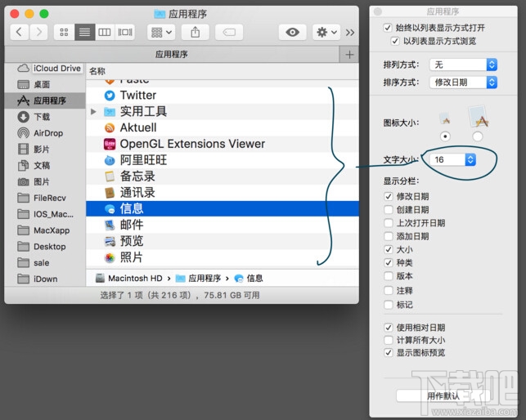Go back in Finder history

(x=19, y=32)
